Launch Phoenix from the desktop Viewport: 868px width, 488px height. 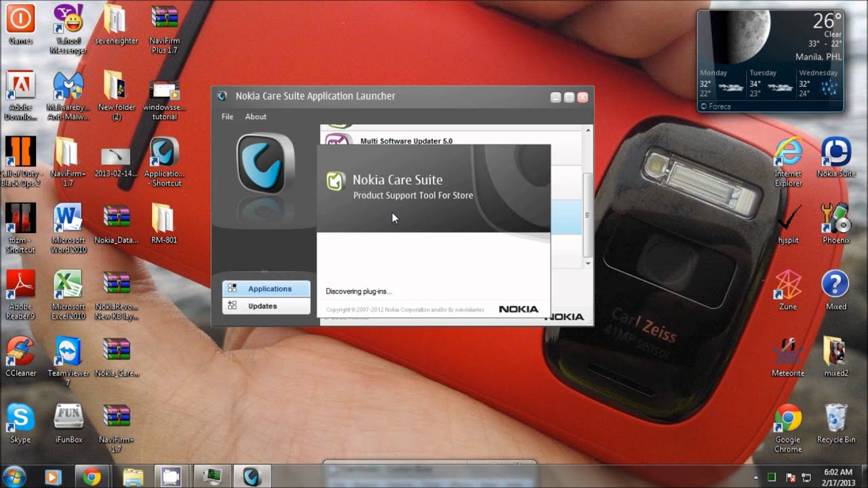coord(836,224)
